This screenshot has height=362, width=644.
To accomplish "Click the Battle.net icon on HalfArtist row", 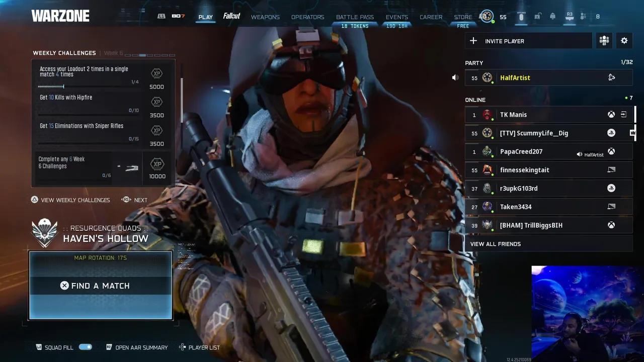I will click(x=611, y=77).
